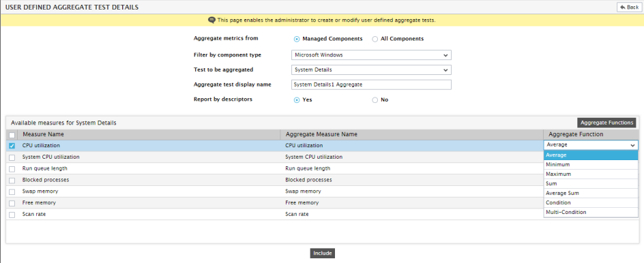Toggle the select-all header checkbox
The height and width of the screenshot is (263, 644).
pos(12,135)
